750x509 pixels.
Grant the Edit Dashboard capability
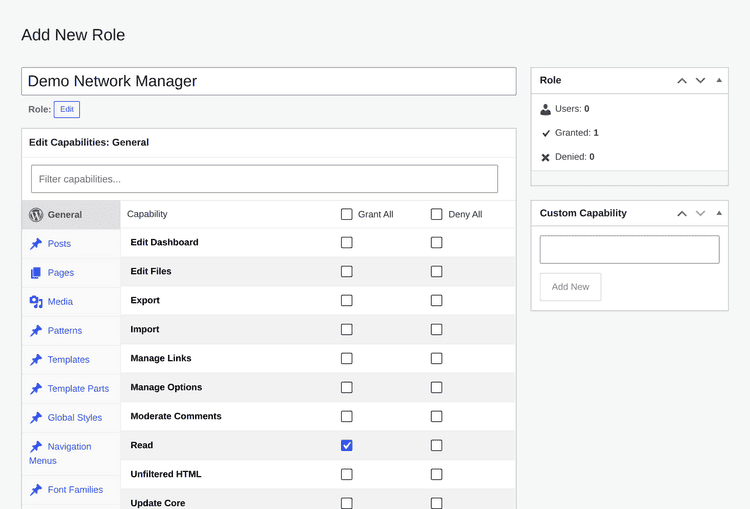coord(347,243)
